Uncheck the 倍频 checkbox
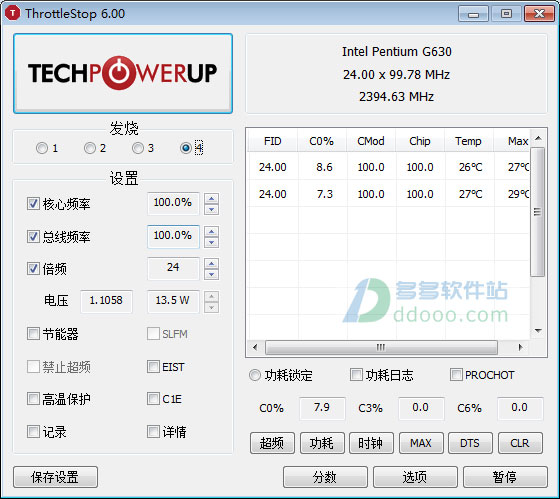Viewport: 560px width, 499px height. [x=33, y=269]
